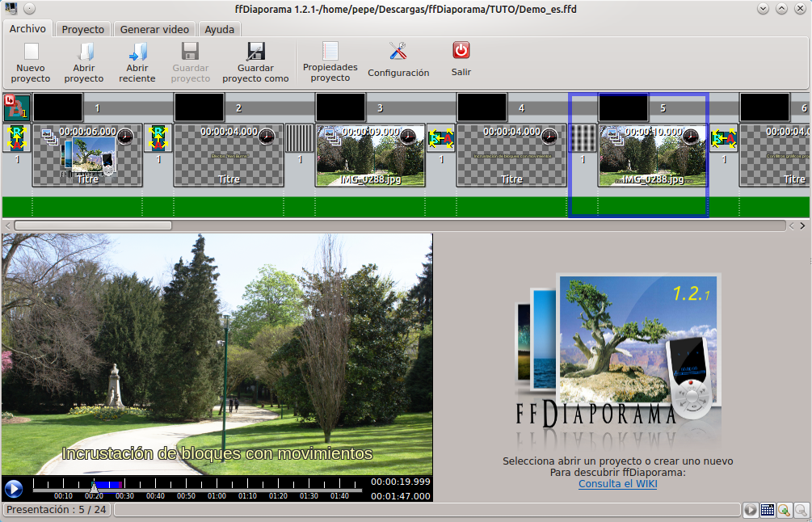The image size is (812, 522).
Task: Select slide 2 Titre thumbnail
Action: coord(229,155)
